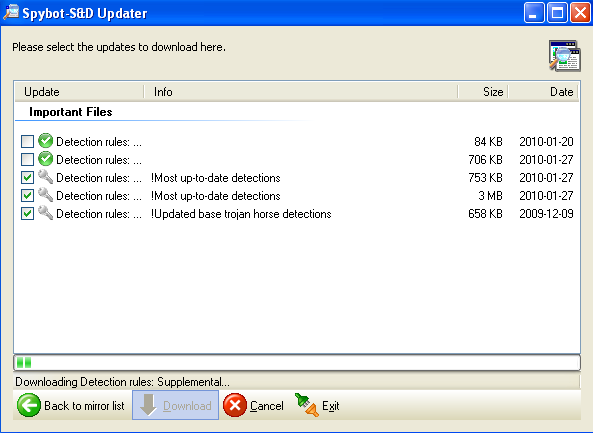The height and width of the screenshot is (433, 593).
Task: Go back to mirror list
Action: (x=72, y=405)
